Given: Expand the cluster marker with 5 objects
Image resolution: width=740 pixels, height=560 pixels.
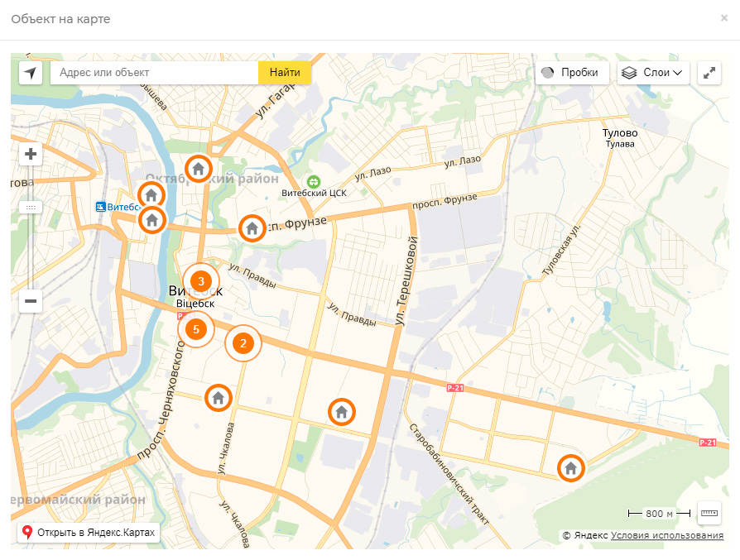Looking at the screenshot, I should [196, 329].
